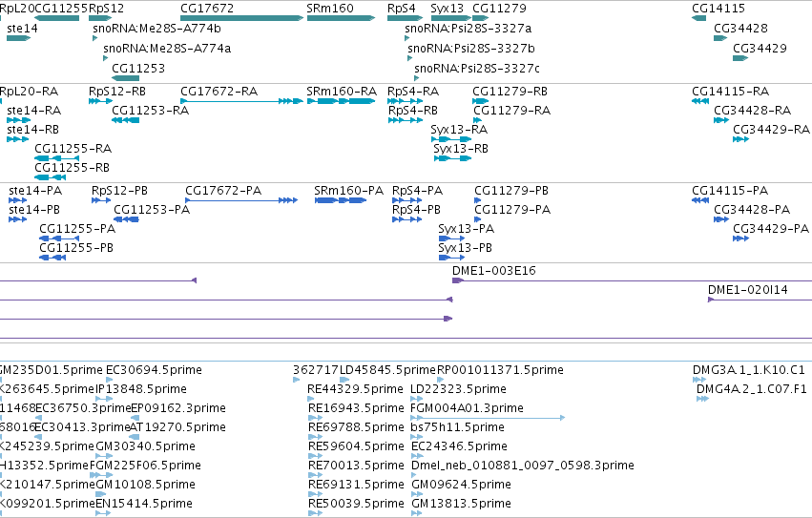
Task: Click the CG14115-PA protein arrows
Action: click(x=700, y=200)
